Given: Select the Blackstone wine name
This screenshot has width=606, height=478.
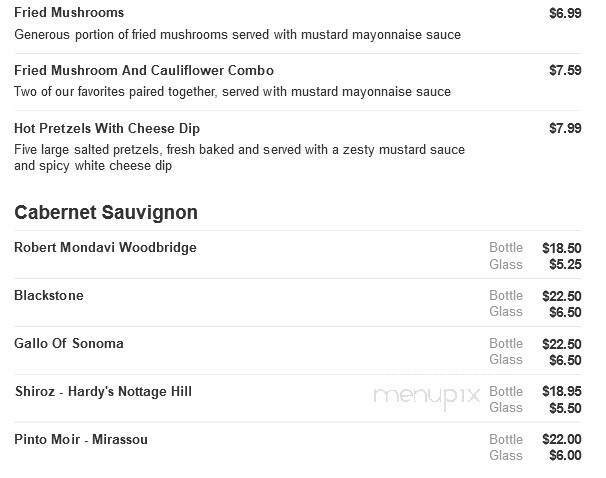Looking at the screenshot, I should 49,295.
